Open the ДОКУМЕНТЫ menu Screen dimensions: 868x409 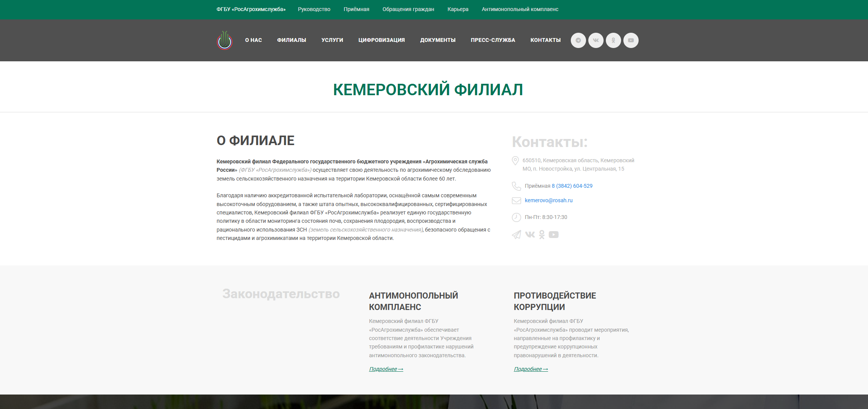click(x=438, y=40)
